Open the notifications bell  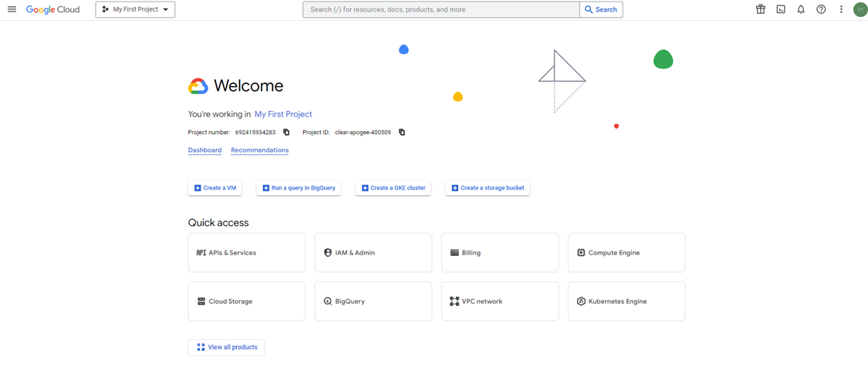click(x=801, y=9)
